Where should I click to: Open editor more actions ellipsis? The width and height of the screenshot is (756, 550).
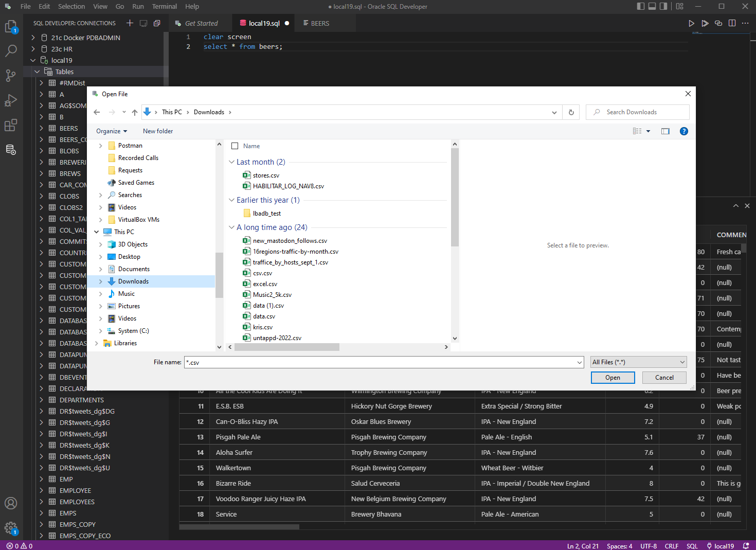(745, 23)
